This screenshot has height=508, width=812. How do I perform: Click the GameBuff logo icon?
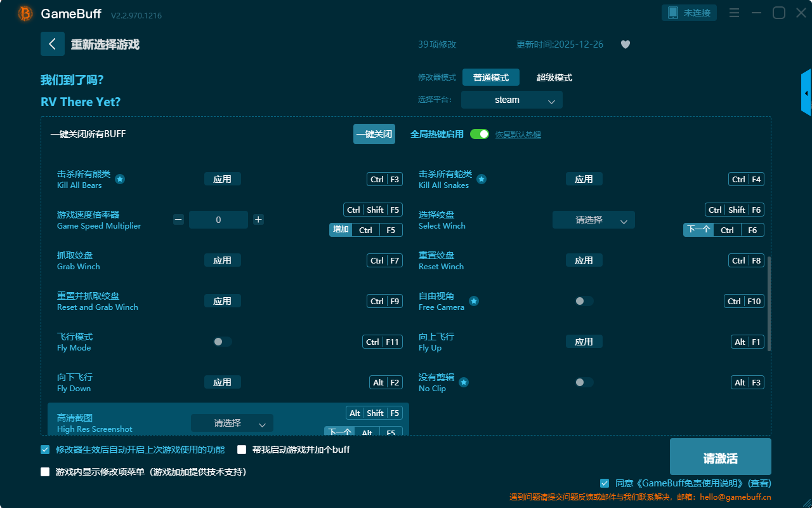coord(25,13)
